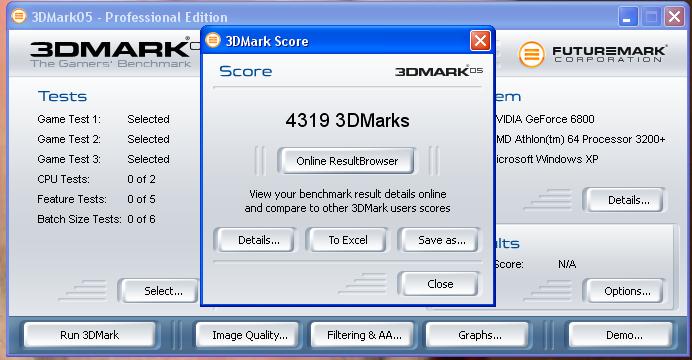Click the GeForce 6800 system text

[x=545, y=119]
